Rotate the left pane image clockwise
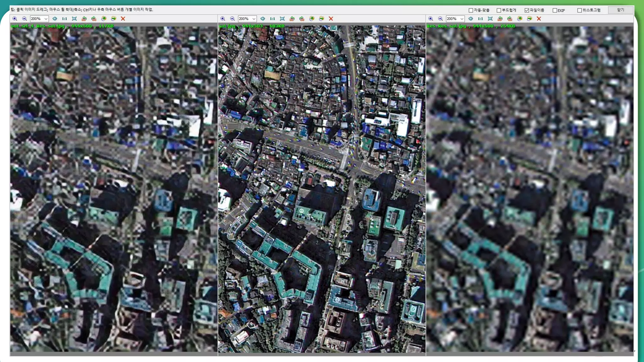Screen dimensions: 644x362 click(94, 19)
